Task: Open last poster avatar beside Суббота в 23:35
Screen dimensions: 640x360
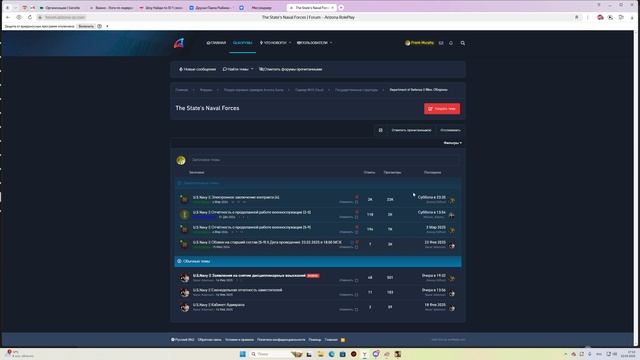Action: click(x=452, y=200)
